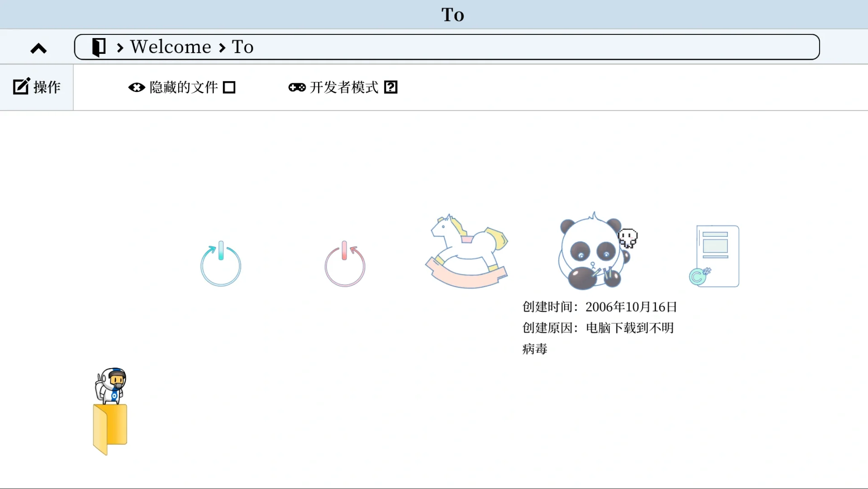Click the gamepad icon beside 开发者模式

[296, 87]
